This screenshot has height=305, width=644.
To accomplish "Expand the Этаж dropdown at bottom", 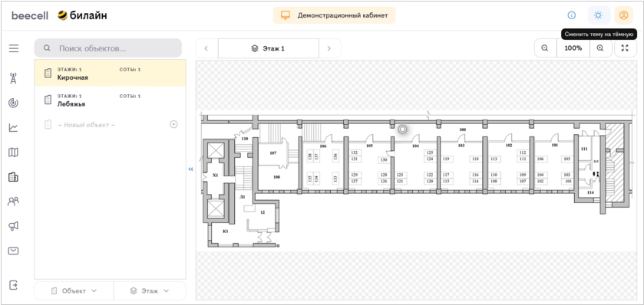I will point(150,290).
